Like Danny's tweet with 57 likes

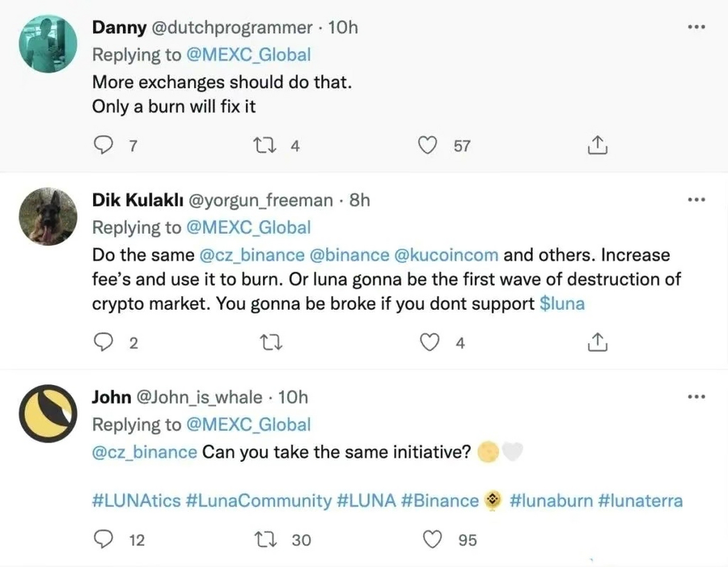(x=428, y=145)
